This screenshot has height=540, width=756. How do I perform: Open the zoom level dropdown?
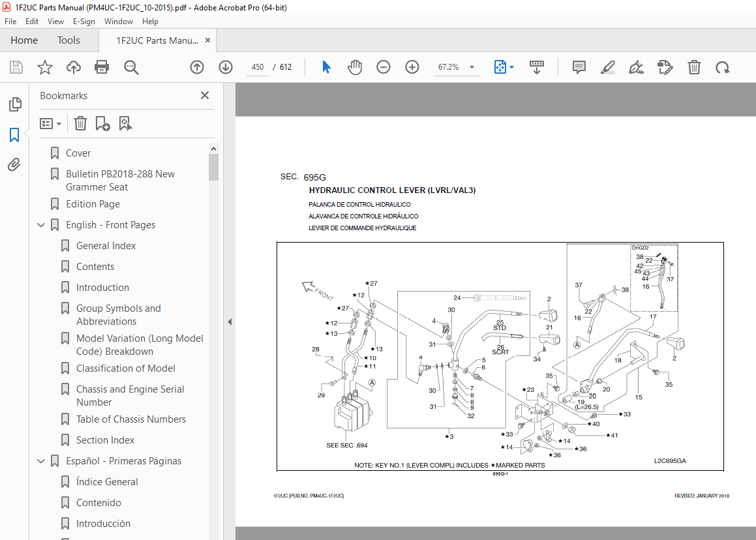pos(472,67)
